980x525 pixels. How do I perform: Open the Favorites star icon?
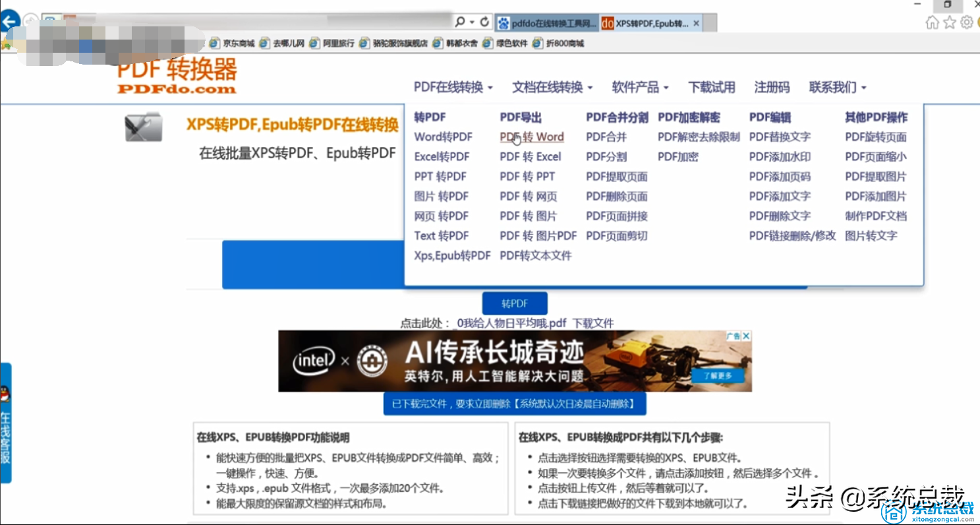click(x=950, y=22)
